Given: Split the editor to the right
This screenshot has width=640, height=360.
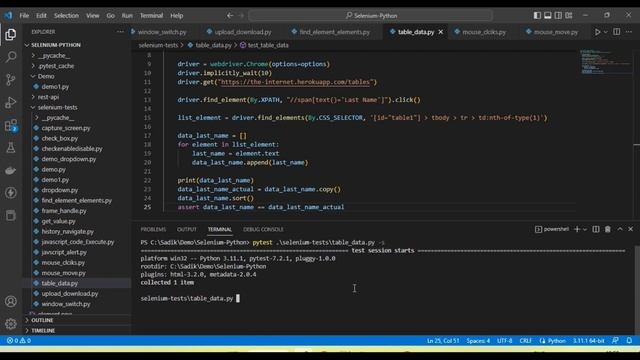Looking at the screenshot, I should coord(617,32).
